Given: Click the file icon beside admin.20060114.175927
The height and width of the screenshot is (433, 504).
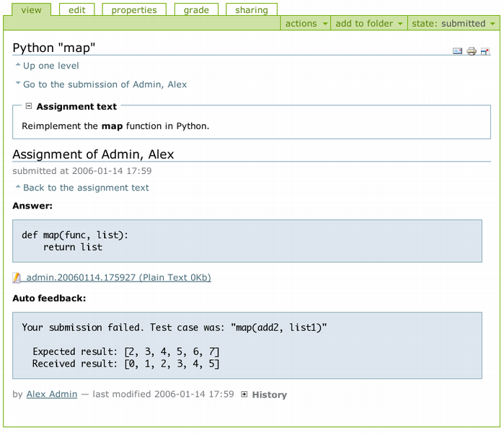Looking at the screenshot, I should tap(17, 278).
